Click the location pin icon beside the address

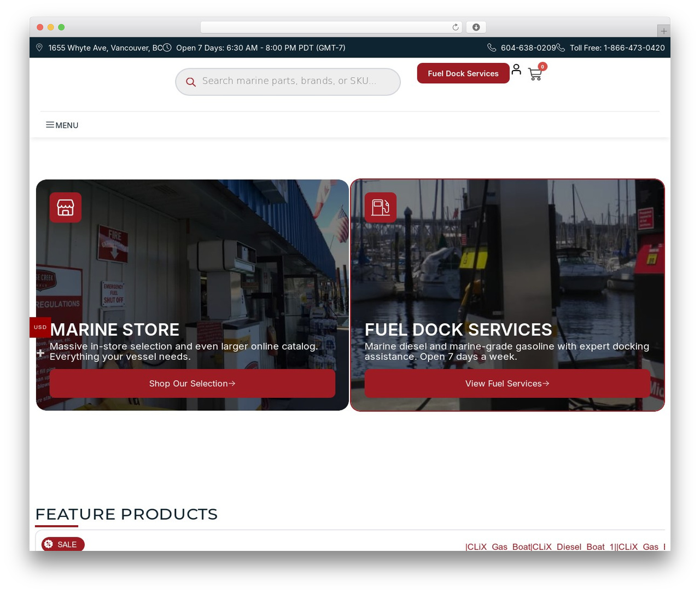tap(39, 48)
